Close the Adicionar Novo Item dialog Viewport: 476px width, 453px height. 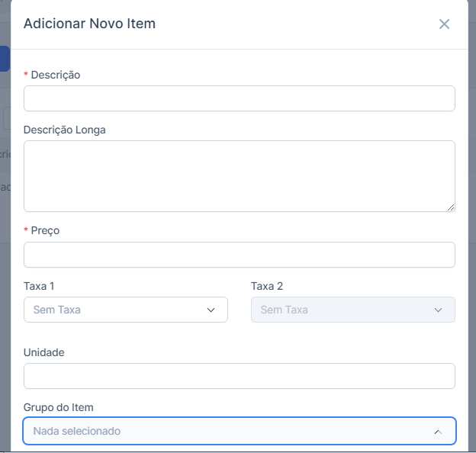[444, 24]
